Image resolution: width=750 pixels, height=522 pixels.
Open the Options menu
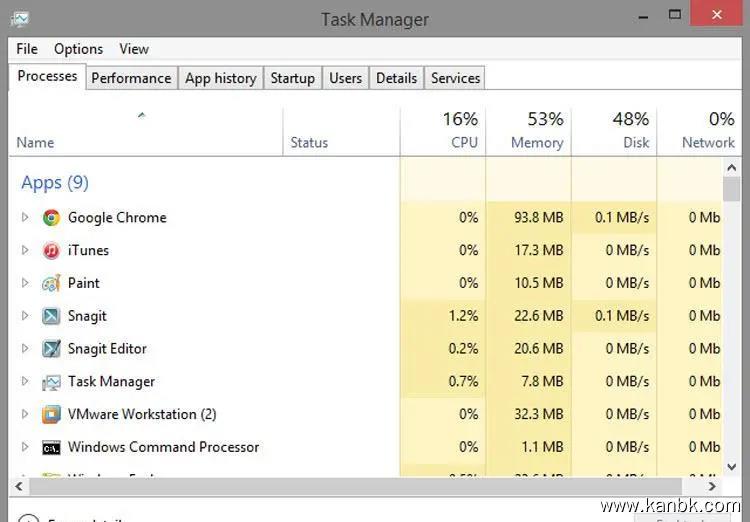(x=78, y=49)
